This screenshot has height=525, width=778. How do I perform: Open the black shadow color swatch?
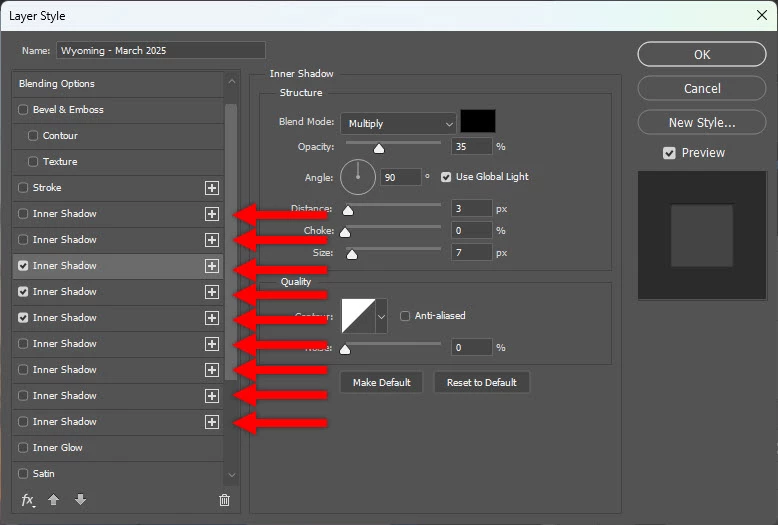(478, 122)
